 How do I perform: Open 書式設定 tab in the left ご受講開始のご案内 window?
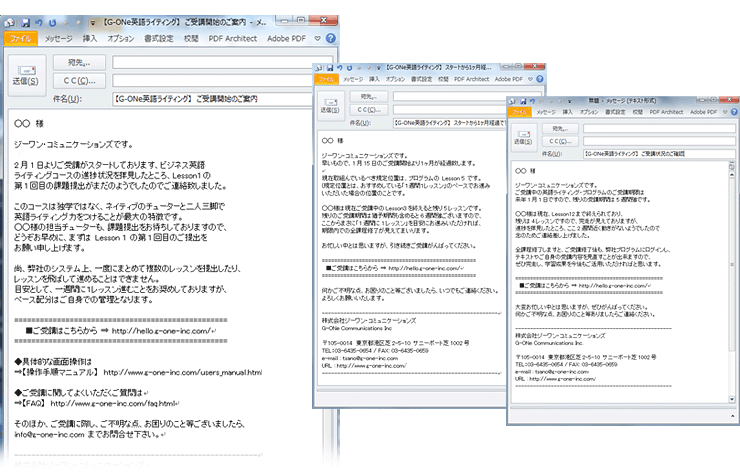pyautogui.click(x=159, y=39)
